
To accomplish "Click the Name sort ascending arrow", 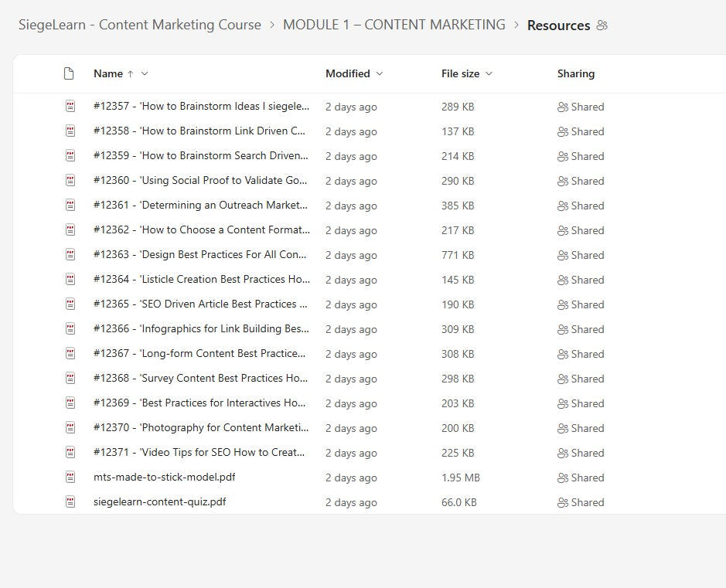I will [131, 74].
